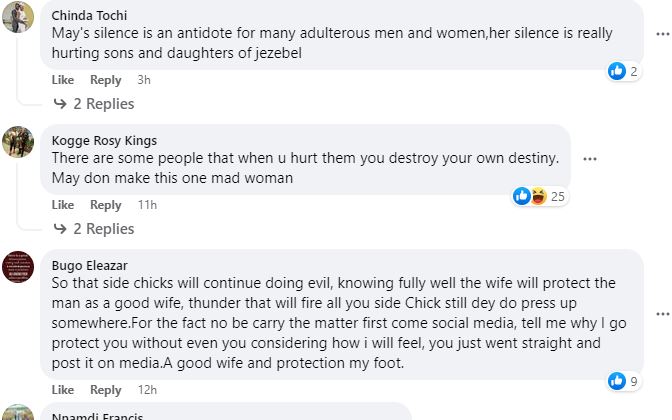Open Kogge Rosy Kings' profile picture
Viewport: 672px width, 420px height.
point(18,141)
